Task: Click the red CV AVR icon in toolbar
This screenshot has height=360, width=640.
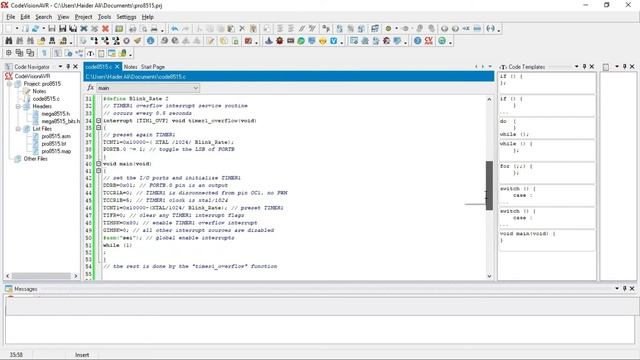Action: point(429,41)
